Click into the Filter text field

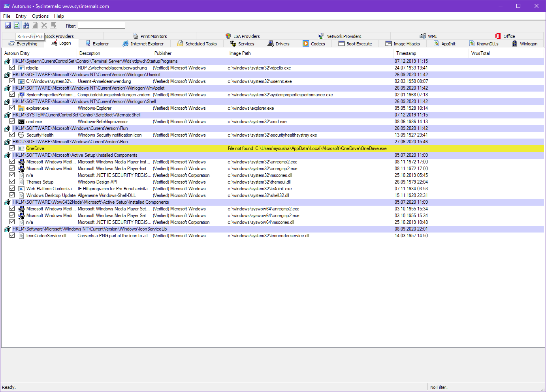pos(102,25)
